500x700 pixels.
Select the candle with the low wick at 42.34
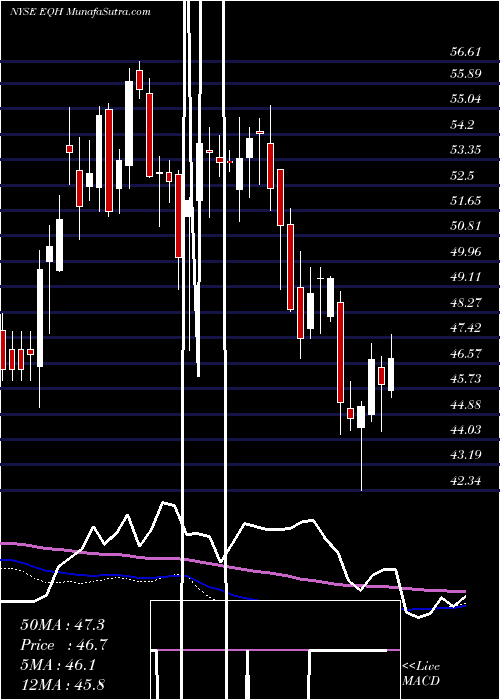361,417
